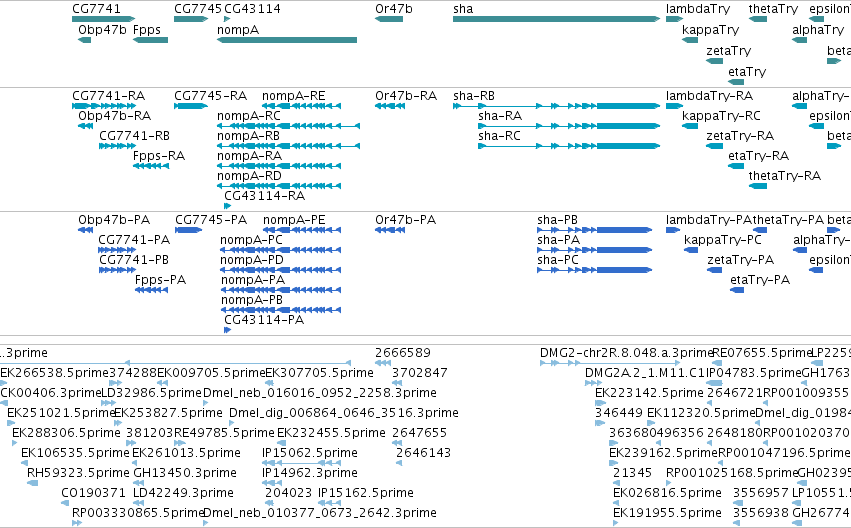Click the long sha gene bar
This screenshot has height=528, width=851.
click(556, 19)
